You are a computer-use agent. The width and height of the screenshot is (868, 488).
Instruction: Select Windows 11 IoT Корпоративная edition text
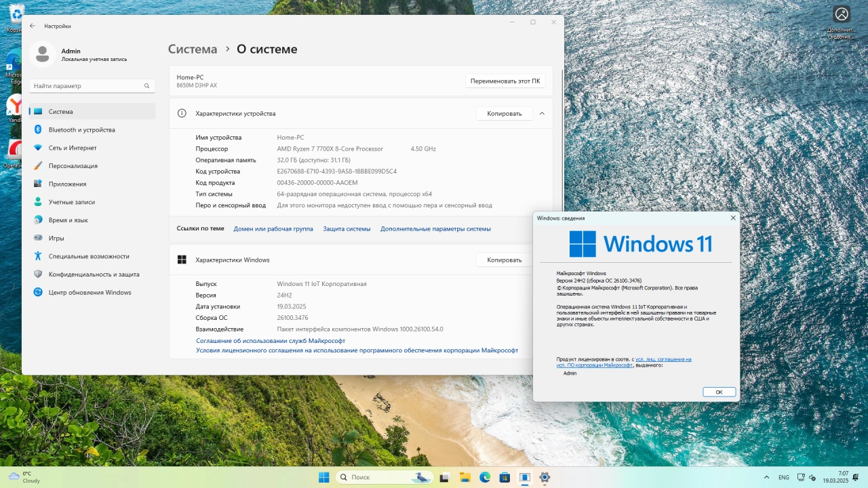coord(321,284)
